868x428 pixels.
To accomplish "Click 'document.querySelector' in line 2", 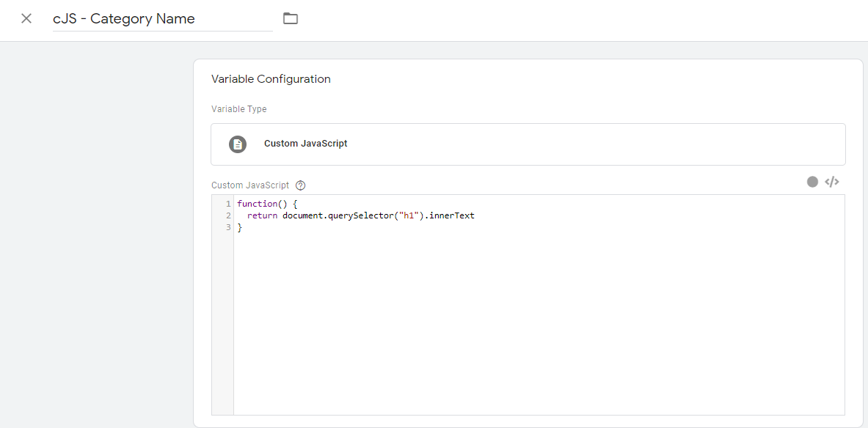I will tap(338, 215).
